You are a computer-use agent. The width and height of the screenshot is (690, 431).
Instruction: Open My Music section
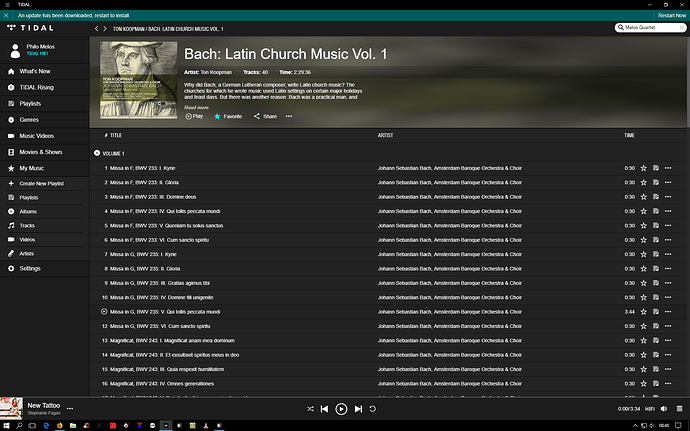point(31,169)
